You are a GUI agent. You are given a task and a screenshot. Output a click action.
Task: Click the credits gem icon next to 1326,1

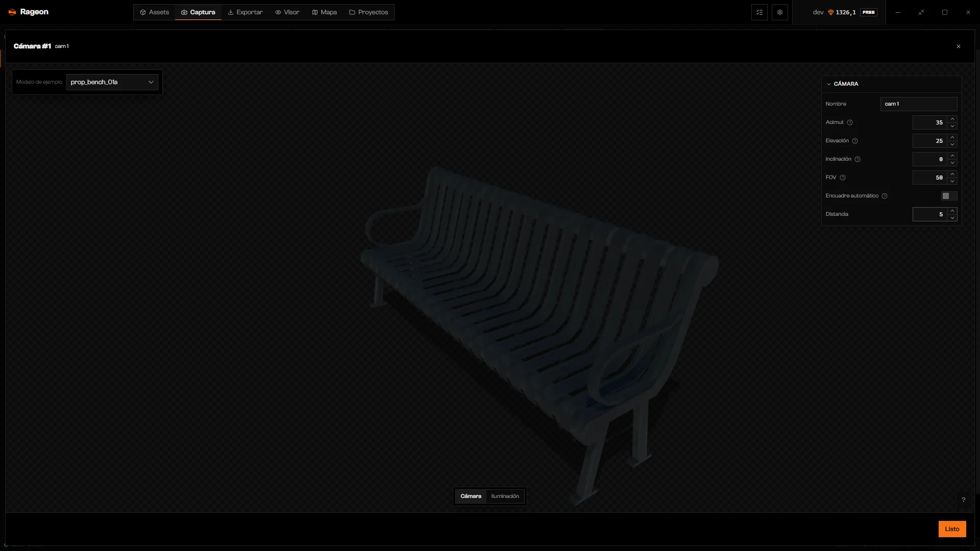click(830, 12)
